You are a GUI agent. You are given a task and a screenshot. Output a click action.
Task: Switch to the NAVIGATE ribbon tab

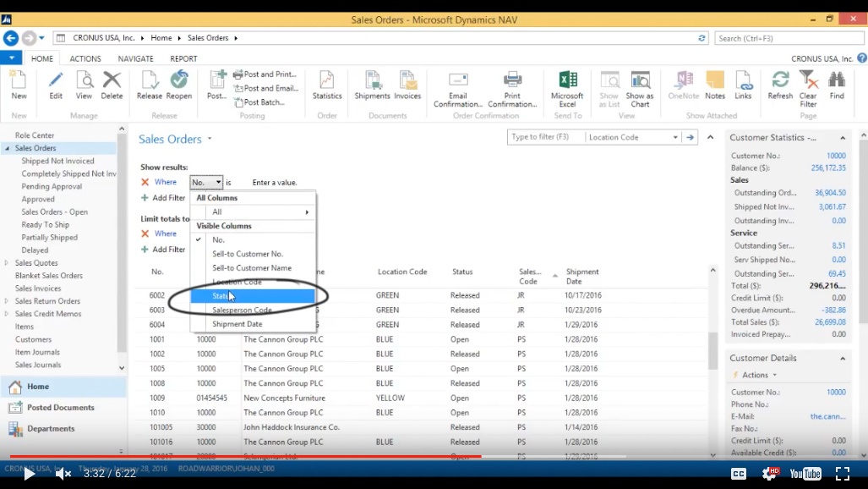(135, 58)
